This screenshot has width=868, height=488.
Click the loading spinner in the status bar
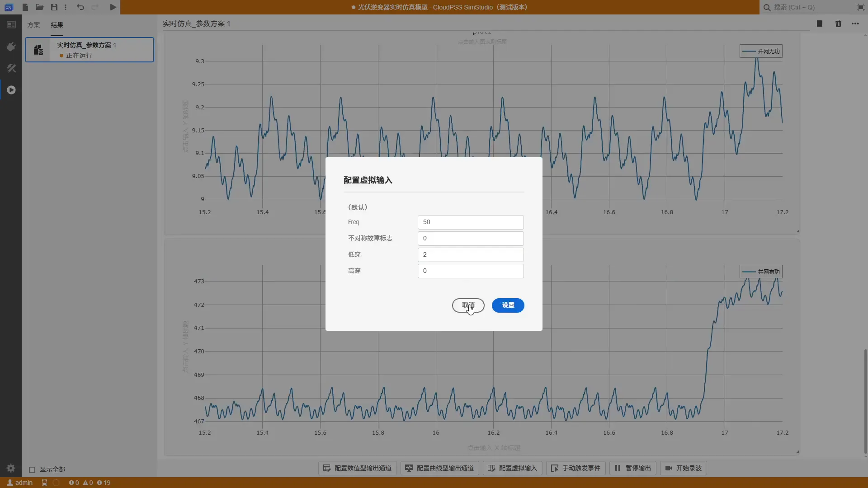(x=56, y=483)
